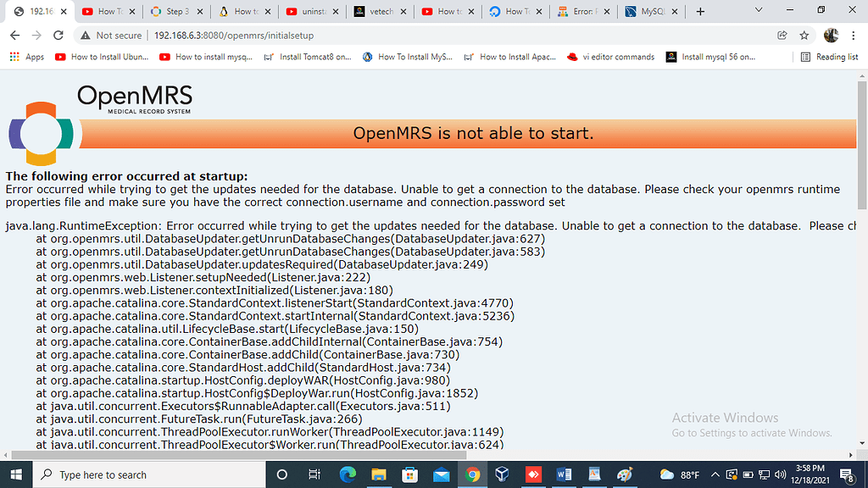Open File Explorer from the taskbar
The width and height of the screenshot is (868, 488).
click(379, 474)
